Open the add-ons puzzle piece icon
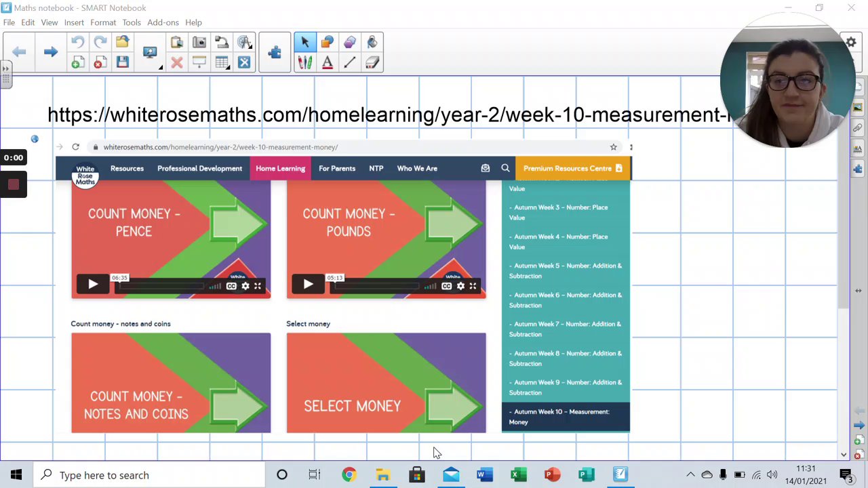The image size is (868, 488). point(275,52)
